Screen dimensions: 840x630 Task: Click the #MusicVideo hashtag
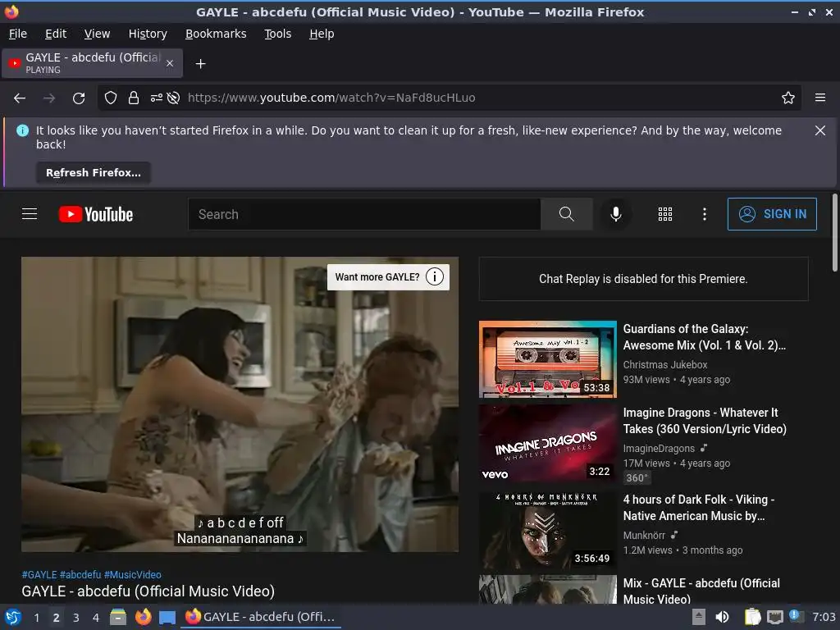tap(132, 574)
